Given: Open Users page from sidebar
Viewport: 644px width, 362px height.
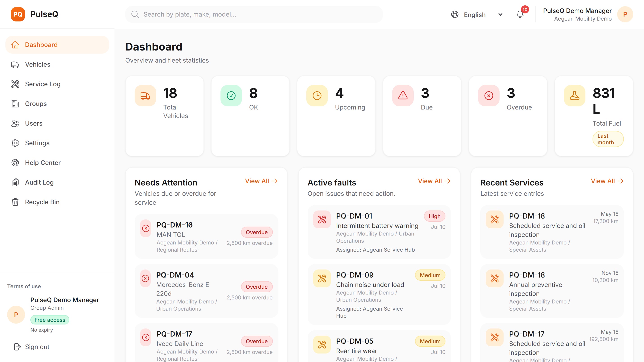Looking at the screenshot, I should coord(57,123).
